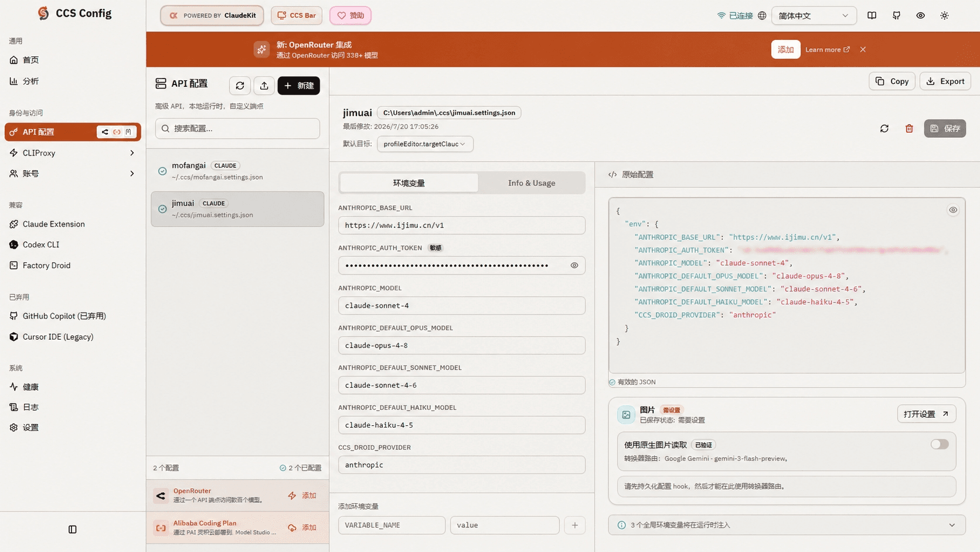Open the 默认目标 dropdown
Viewport: 980px width, 552px height.
(425, 144)
